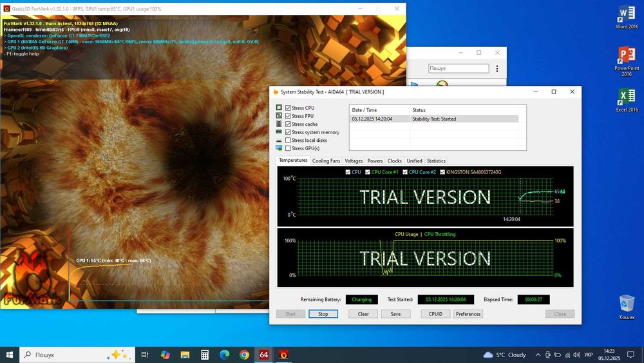Image resolution: width=644 pixels, height=363 pixels.
Task: Expand hidden system tray icons chevron
Action: (x=538, y=355)
